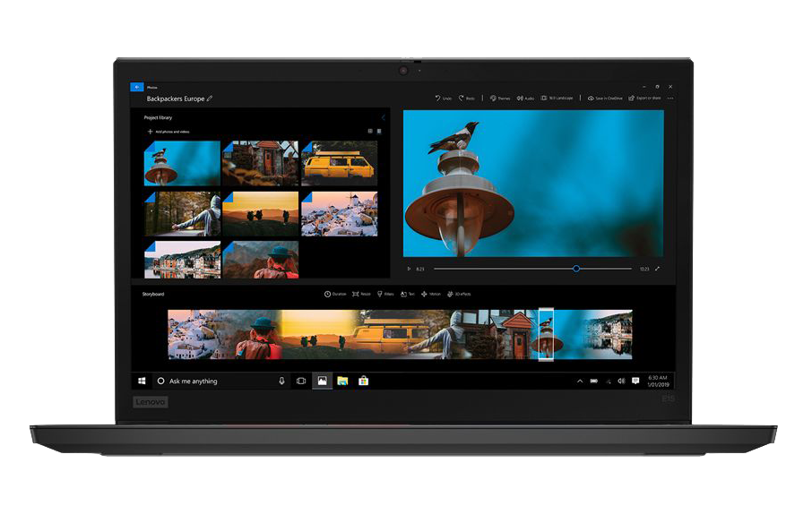
Task: Click the video playback seek slider handle
Action: 576,269
